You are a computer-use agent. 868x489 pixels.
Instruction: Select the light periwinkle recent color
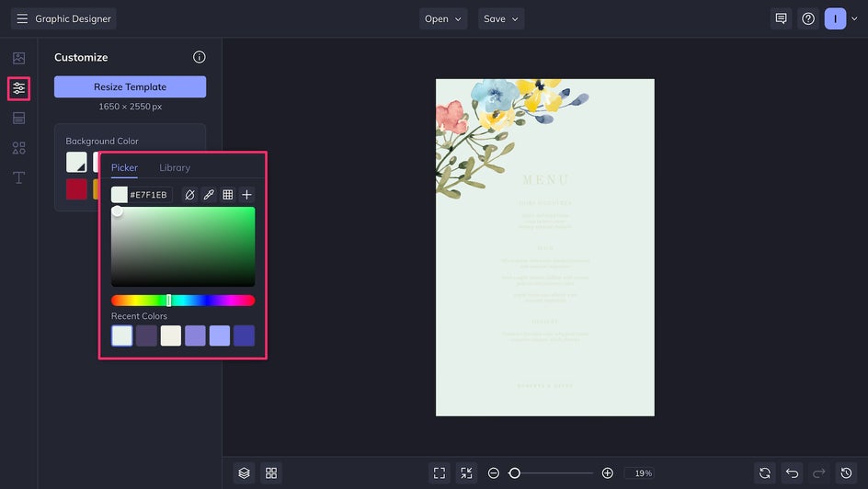pyautogui.click(x=219, y=335)
